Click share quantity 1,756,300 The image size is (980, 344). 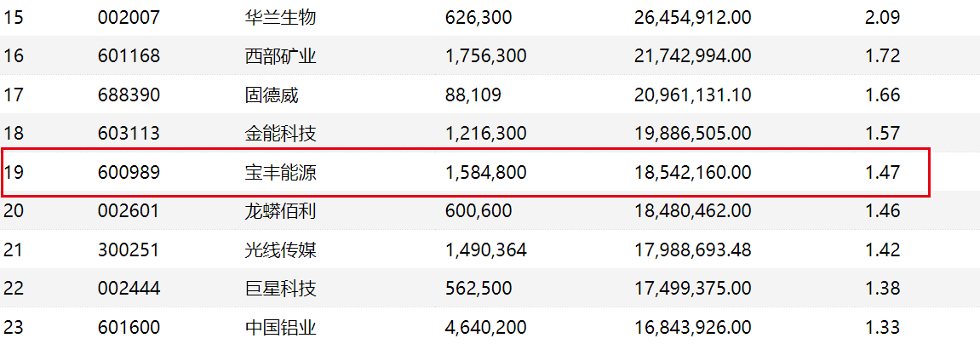pyautogui.click(x=485, y=56)
